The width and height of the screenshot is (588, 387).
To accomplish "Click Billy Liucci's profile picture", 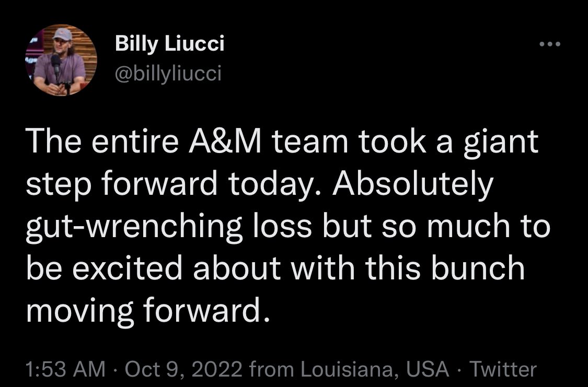I will [x=61, y=60].
